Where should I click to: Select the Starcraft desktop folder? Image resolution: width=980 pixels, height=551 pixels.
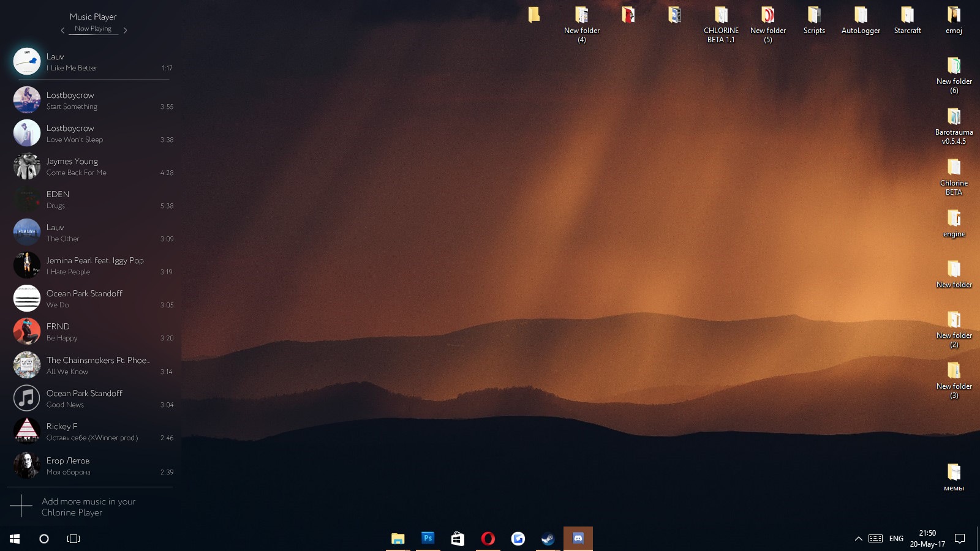coord(907,20)
